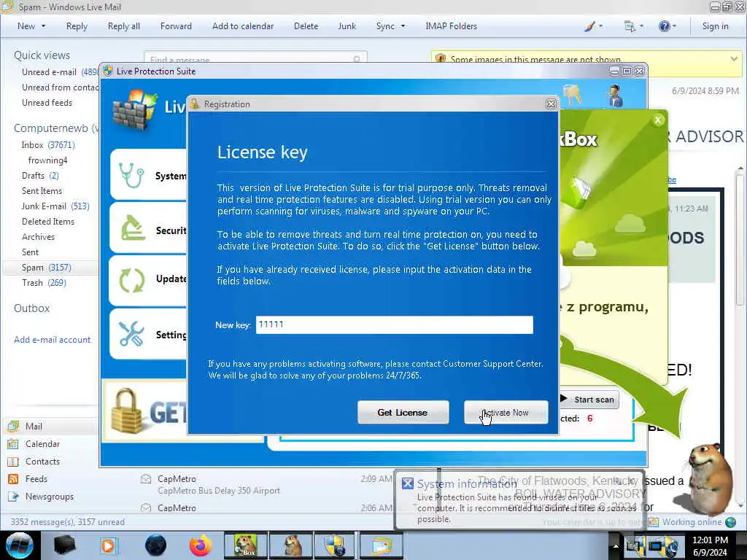The width and height of the screenshot is (747, 560).
Task: Click the Get License button
Action: click(403, 413)
